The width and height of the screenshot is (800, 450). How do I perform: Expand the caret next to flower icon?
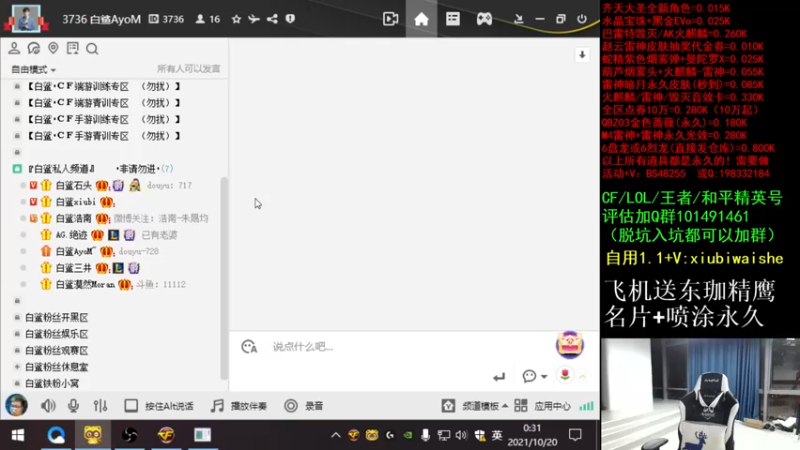[x=582, y=377]
